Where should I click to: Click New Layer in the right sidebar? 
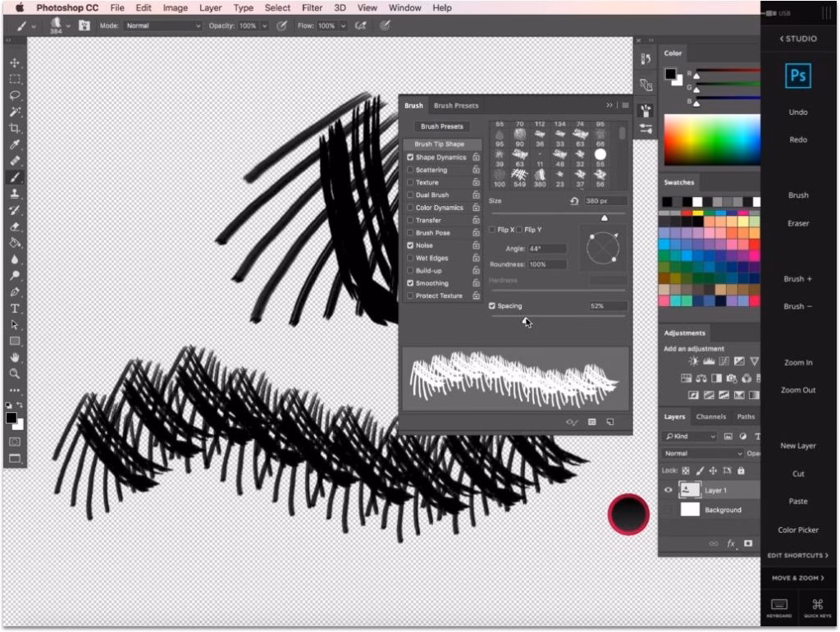click(797, 445)
